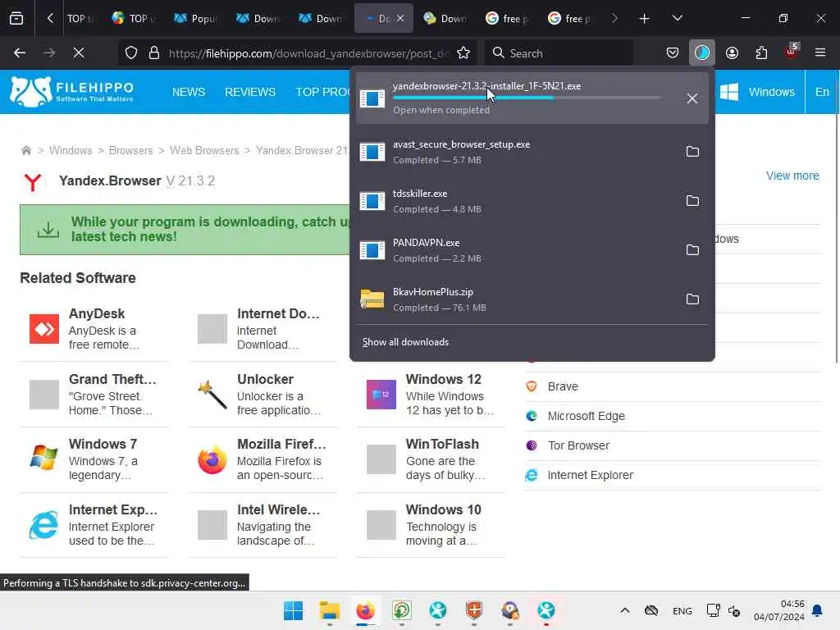This screenshot has height=630, width=840.
Task: Bookmark this page with the star
Action: pos(463,52)
